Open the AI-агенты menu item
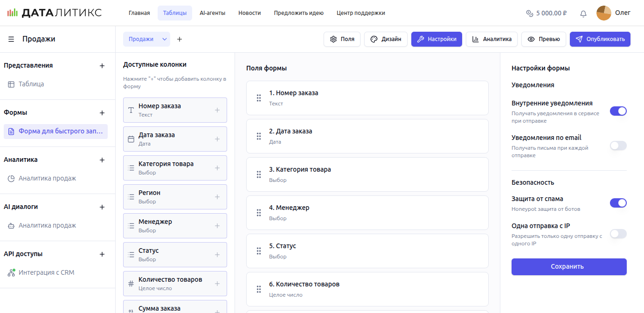The image size is (644, 313). coord(212,13)
